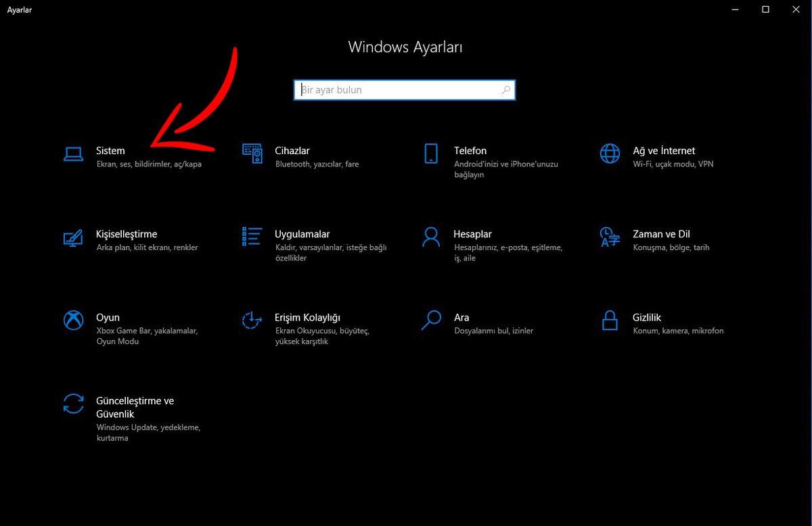This screenshot has height=526, width=812.
Task: Open Güncelleştirme ve Güvenlik settings
Action: [x=135, y=407]
